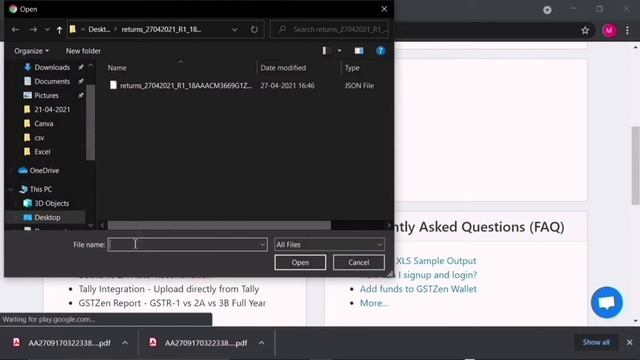Expand options for the second pdf download
The width and height of the screenshot is (640, 360).
click(x=261, y=343)
